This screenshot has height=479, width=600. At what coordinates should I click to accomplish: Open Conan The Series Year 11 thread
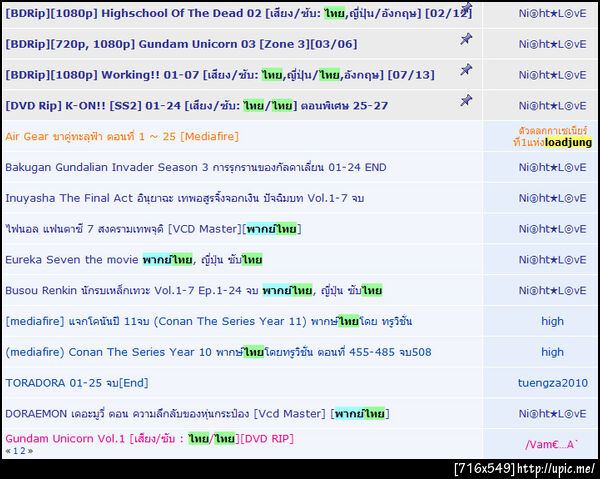[209, 321]
